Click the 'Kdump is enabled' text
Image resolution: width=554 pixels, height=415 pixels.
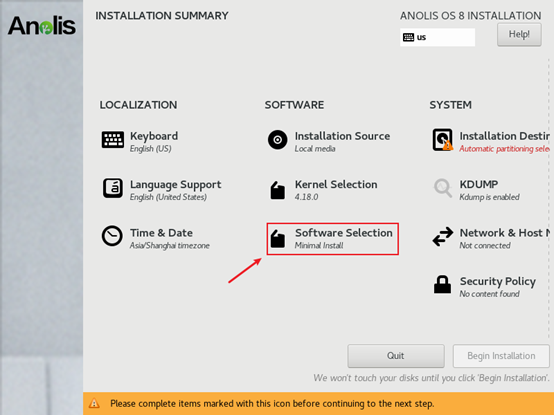[489, 197]
